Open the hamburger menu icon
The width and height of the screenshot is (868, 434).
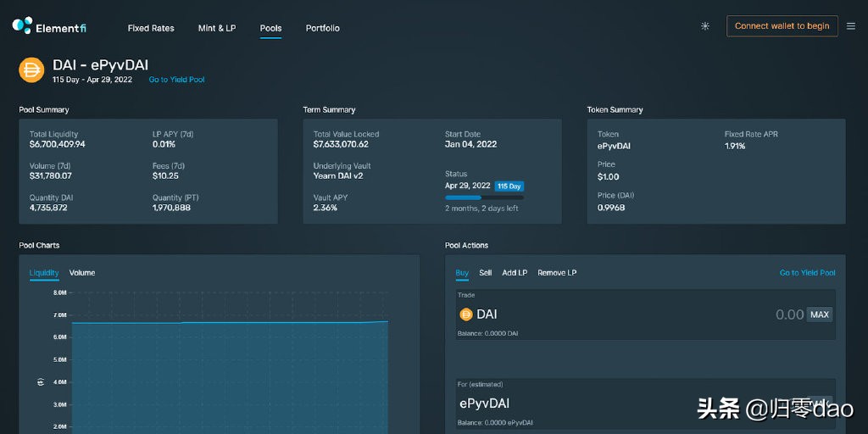click(x=851, y=26)
